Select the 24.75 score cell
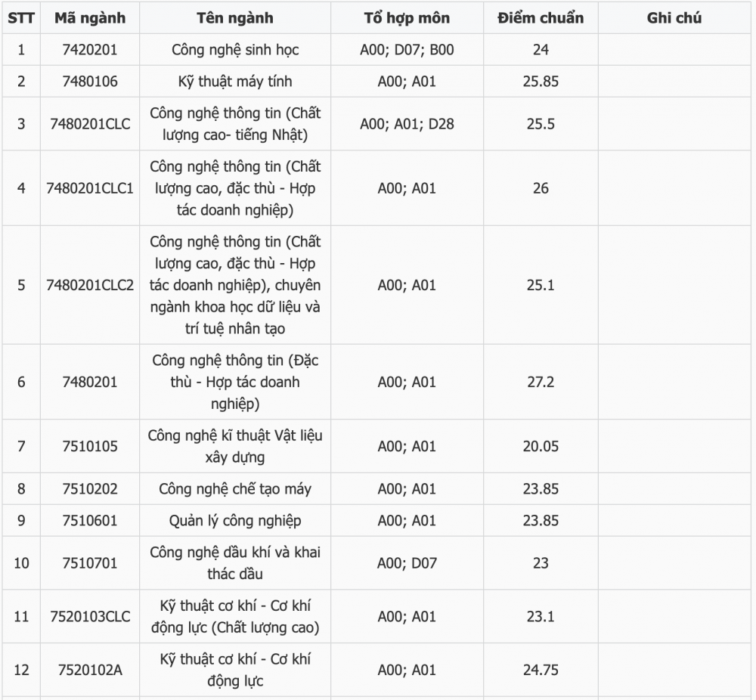The height and width of the screenshot is (700, 756). pyautogui.click(x=541, y=670)
